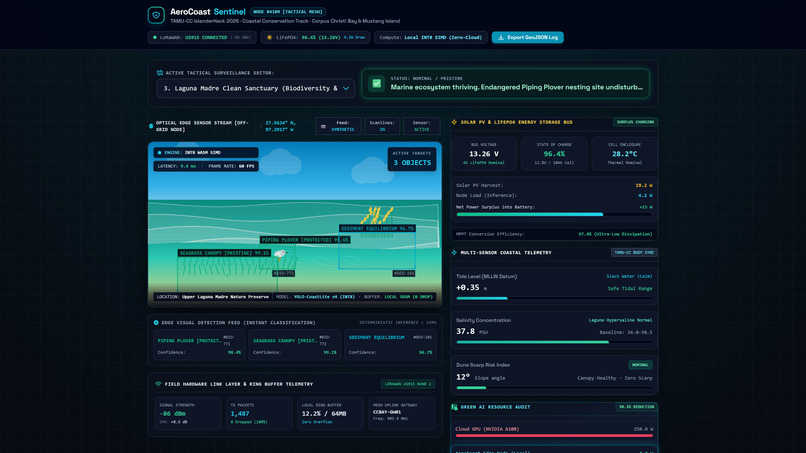
Task: Click the map icon beside Active Tactical Surveillance Sector
Action: point(160,73)
